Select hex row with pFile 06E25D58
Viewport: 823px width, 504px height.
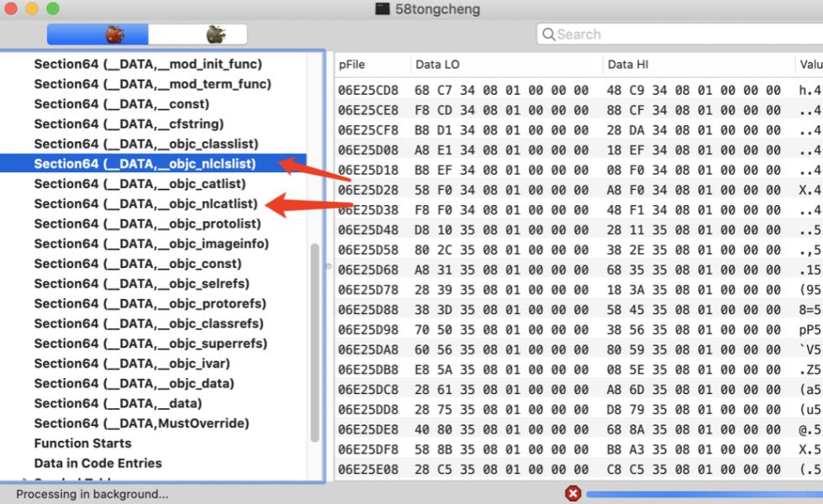click(x=578, y=249)
